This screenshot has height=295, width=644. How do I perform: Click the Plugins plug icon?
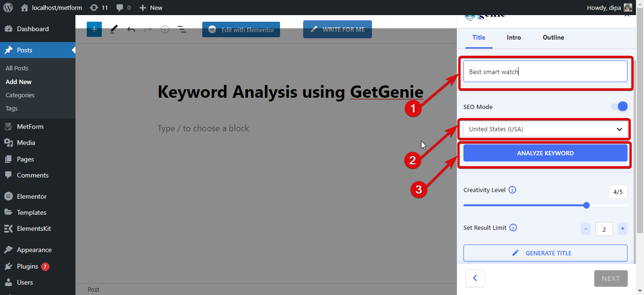(x=8, y=266)
